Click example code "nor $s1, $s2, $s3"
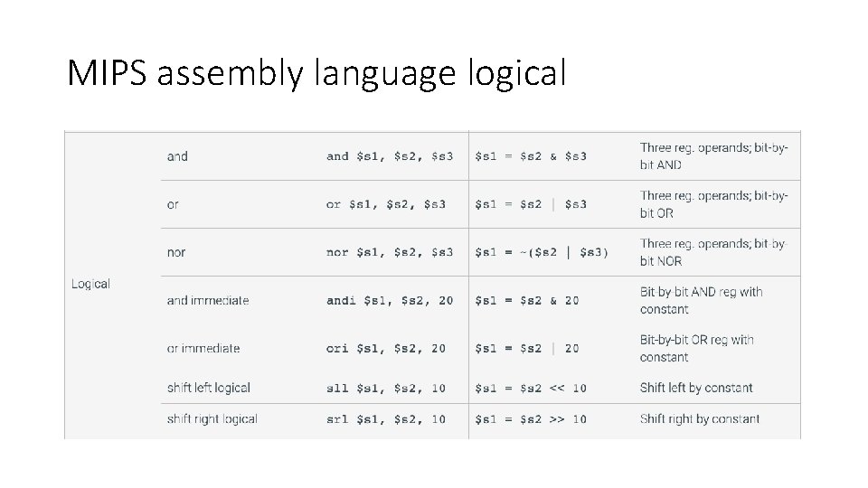 (390, 252)
